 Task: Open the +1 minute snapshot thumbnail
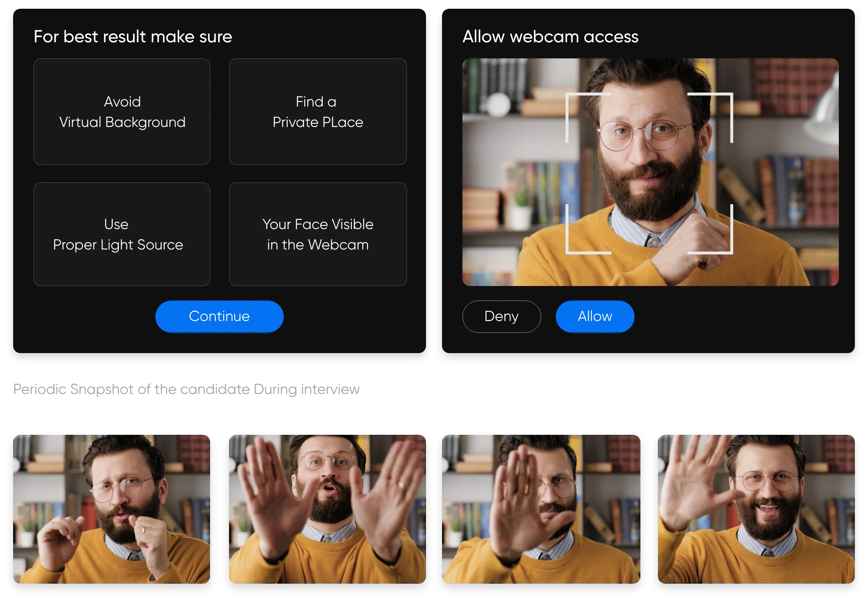click(328, 509)
